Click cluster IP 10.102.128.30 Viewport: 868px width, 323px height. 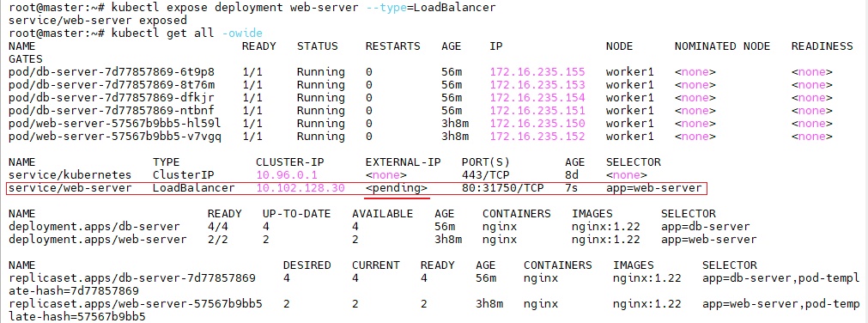[x=300, y=188]
